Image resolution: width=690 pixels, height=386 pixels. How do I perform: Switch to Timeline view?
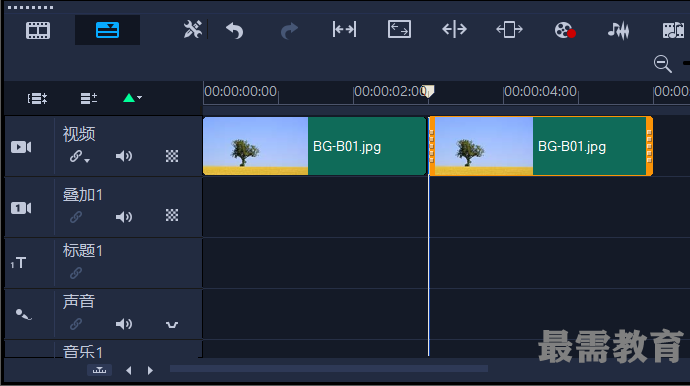point(107,30)
